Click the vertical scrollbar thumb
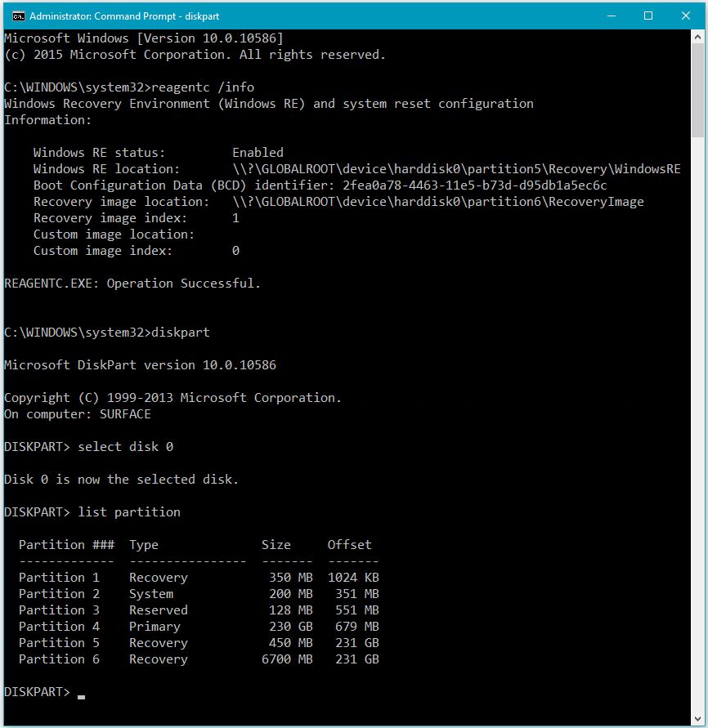This screenshot has height=728, width=708. pos(697,90)
